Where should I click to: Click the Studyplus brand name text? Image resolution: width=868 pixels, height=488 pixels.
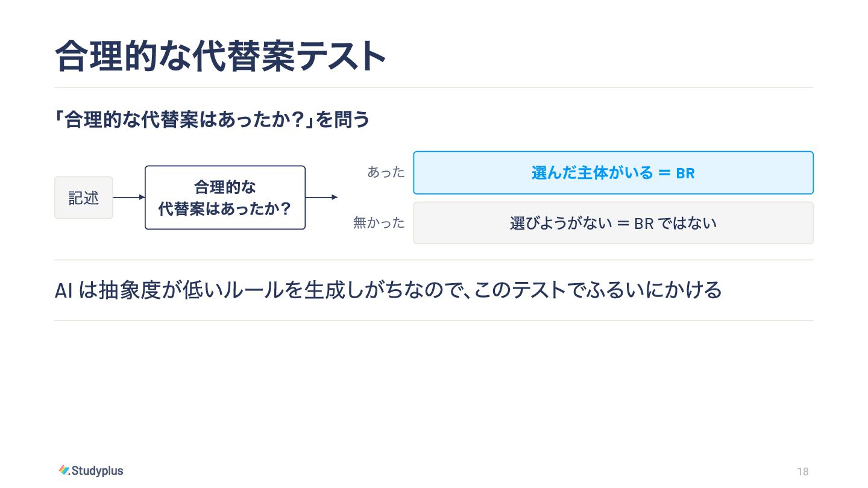(x=98, y=471)
